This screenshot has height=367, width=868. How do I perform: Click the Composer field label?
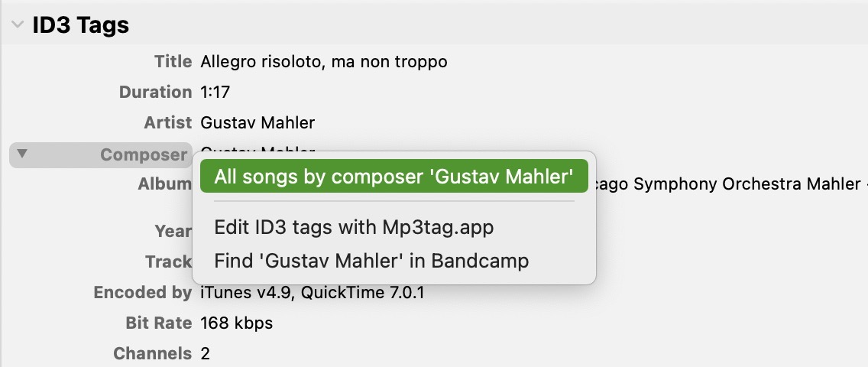(x=144, y=154)
